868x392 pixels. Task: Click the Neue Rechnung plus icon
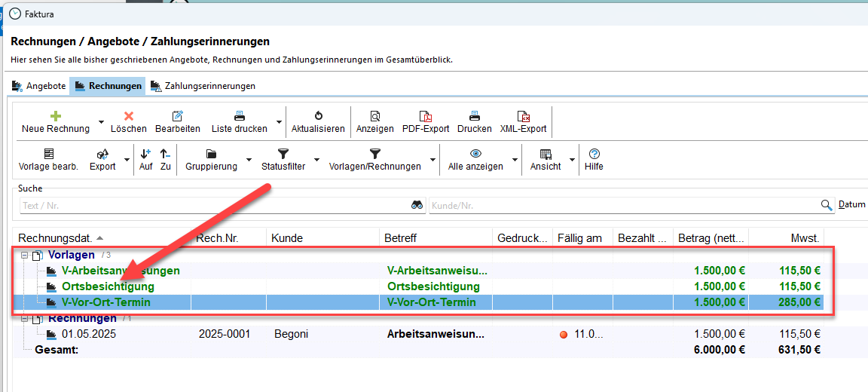[55, 116]
